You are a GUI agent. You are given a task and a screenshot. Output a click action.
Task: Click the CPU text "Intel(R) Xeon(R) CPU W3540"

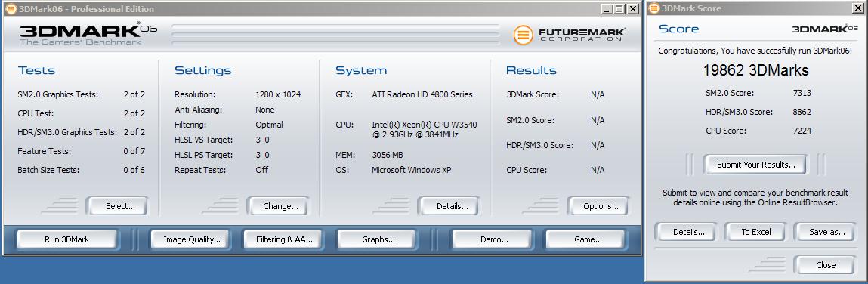tap(424, 125)
